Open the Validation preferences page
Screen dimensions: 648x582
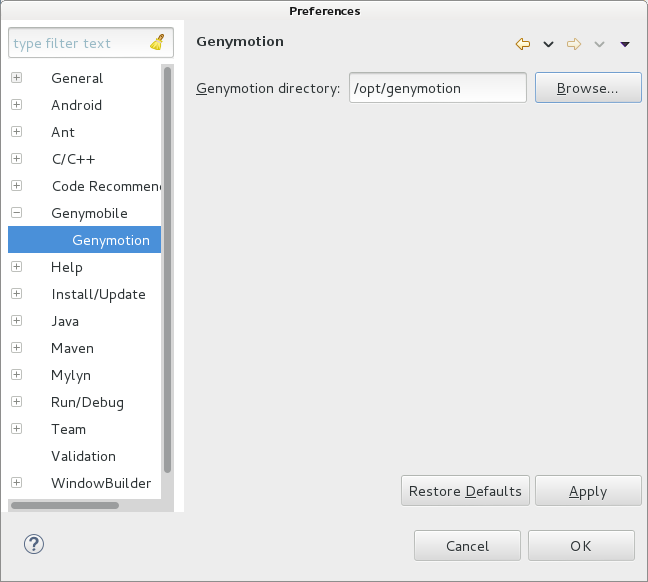[x=83, y=456]
